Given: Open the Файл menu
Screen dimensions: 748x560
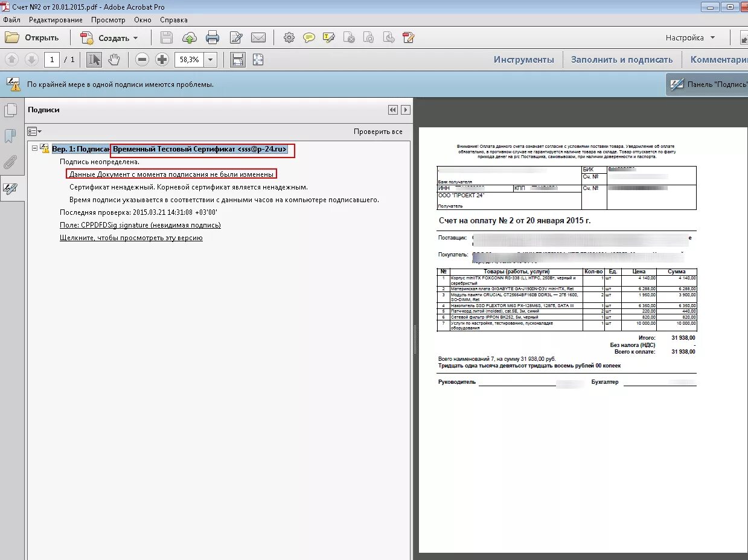Looking at the screenshot, I should (11, 19).
